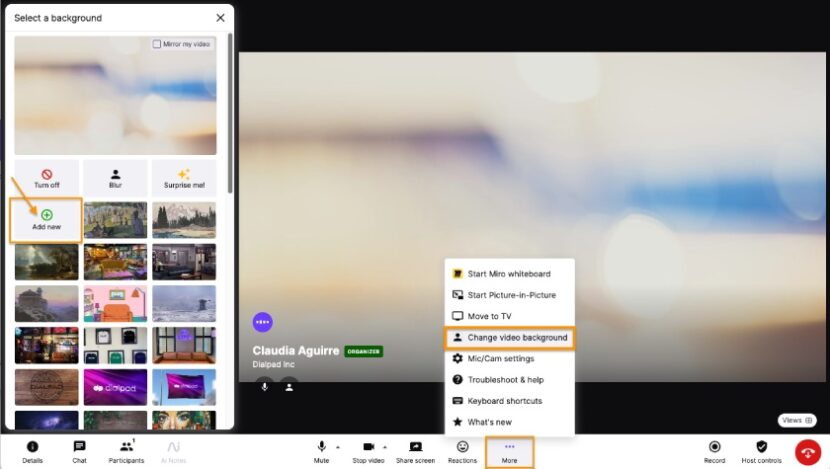Image resolution: width=830 pixels, height=469 pixels.
Task: Choose Start Miro whiteboard from menu
Action: (x=509, y=274)
